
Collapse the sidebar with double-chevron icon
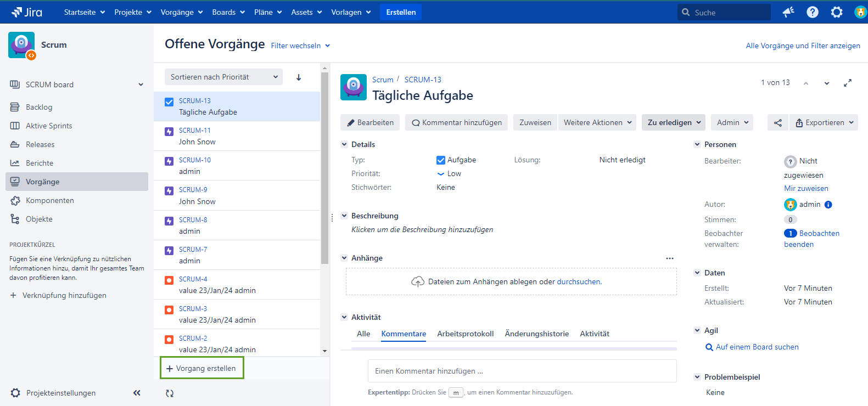pyautogui.click(x=137, y=393)
